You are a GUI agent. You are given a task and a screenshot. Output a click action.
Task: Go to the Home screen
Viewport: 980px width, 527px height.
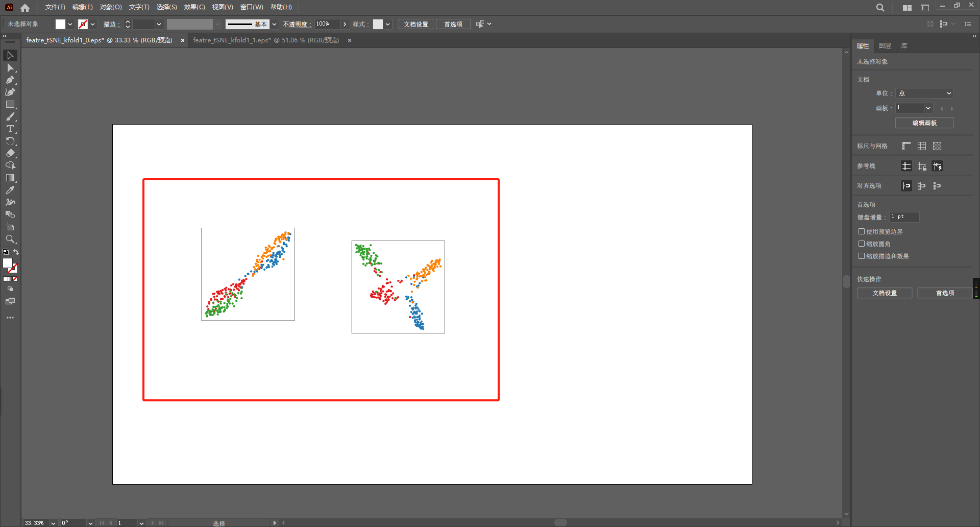pos(25,8)
